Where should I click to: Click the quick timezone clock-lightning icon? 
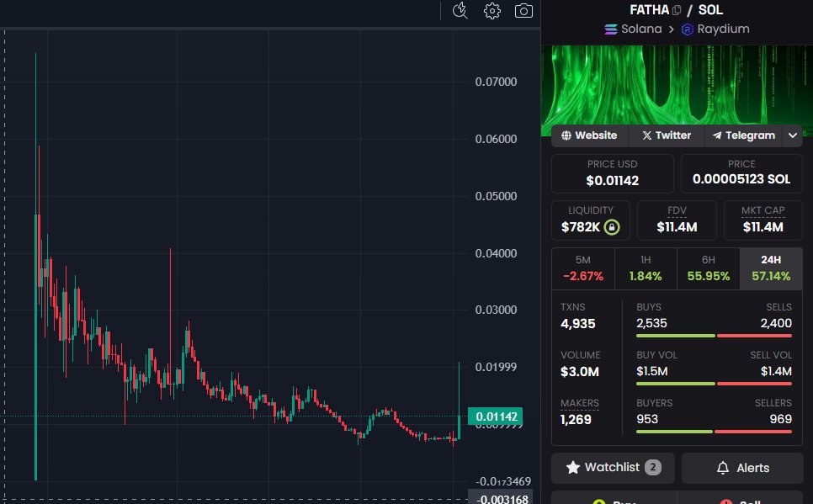pyautogui.click(x=460, y=11)
